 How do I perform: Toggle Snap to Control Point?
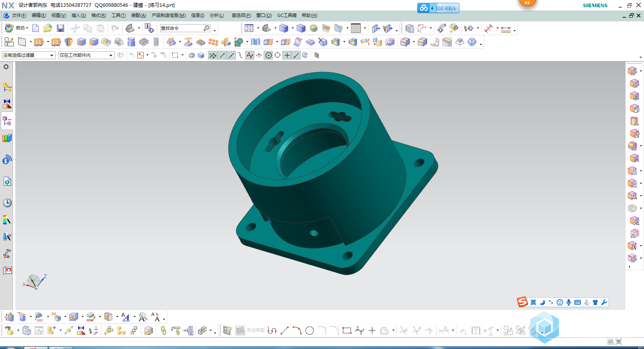241,56
